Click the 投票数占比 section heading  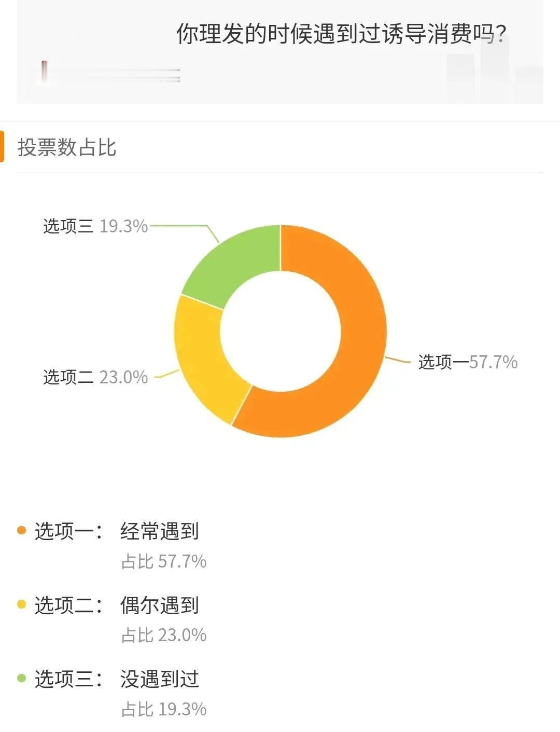tap(67, 147)
